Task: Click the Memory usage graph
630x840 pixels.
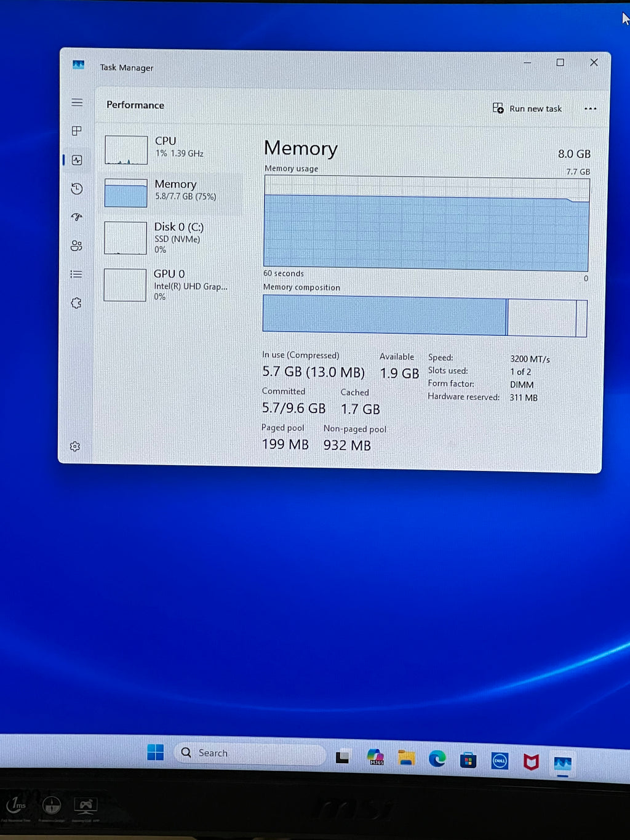Action: [426, 223]
